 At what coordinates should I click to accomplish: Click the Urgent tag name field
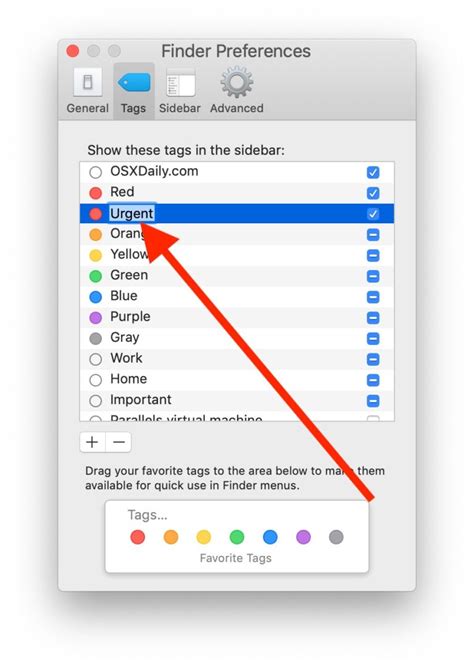[x=132, y=213]
